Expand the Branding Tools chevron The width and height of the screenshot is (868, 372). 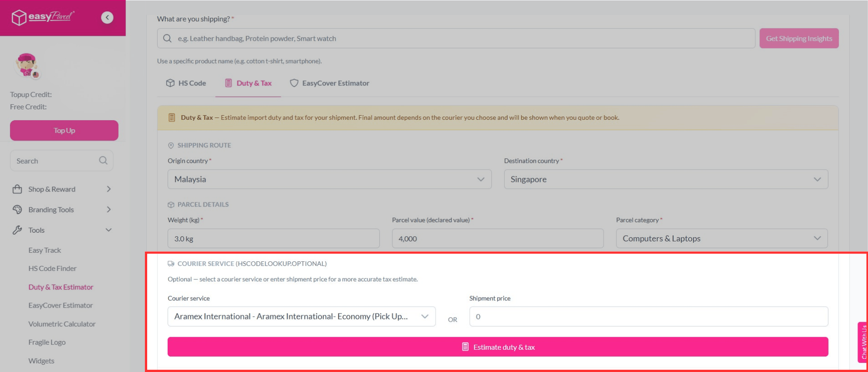tap(109, 210)
